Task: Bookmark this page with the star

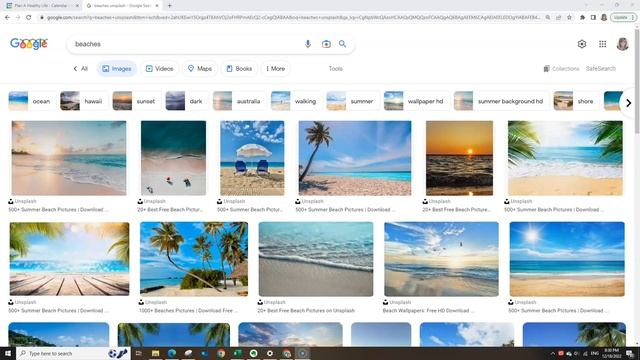Action: point(569,18)
